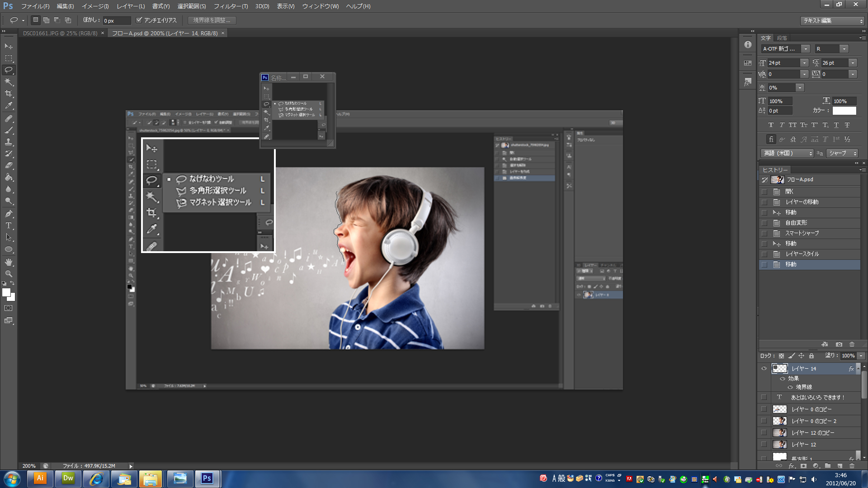Open the tool preset picker arrow
The height and width of the screenshot is (488, 868).
tap(24, 20)
